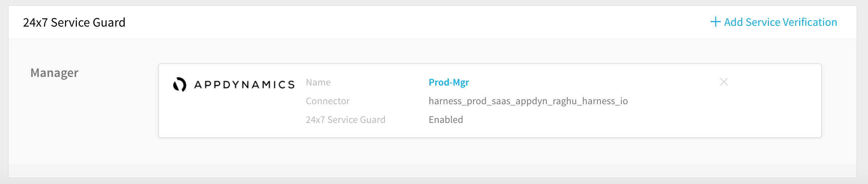
Task: Click the 24x7 Service Guard label inside card
Action: (345, 120)
